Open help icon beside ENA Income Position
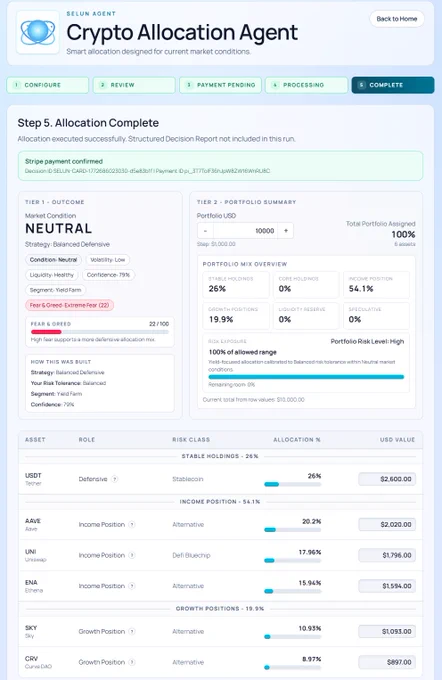 pyautogui.click(x=132, y=586)
